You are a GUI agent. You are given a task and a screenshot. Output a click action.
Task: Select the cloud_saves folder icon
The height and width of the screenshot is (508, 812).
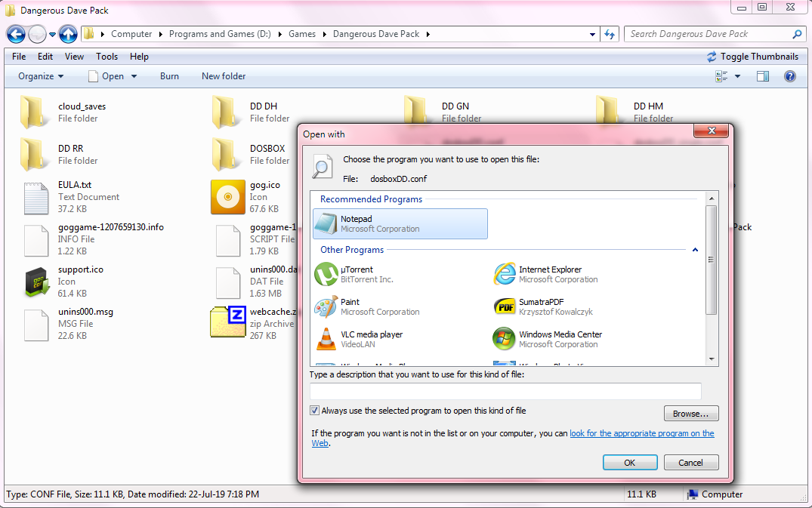click(x=34, y=112)
